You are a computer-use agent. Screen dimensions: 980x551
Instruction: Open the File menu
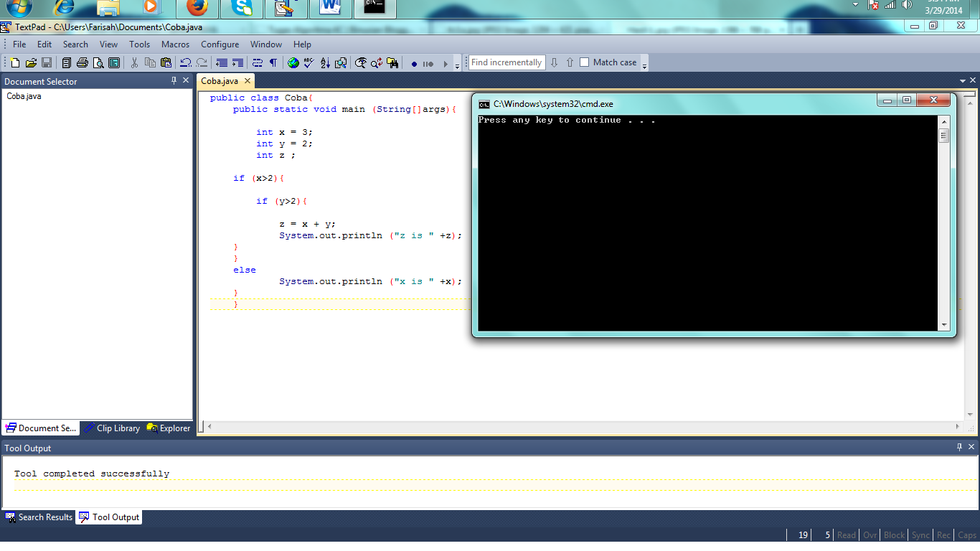[x=19, y=44]
